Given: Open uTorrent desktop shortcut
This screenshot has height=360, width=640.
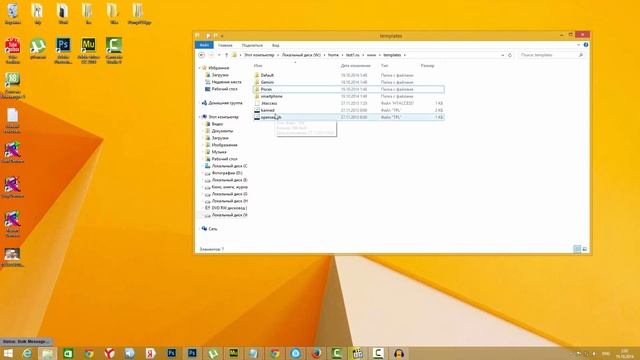Looking at the screenshot, I should [x=38, y=48].
